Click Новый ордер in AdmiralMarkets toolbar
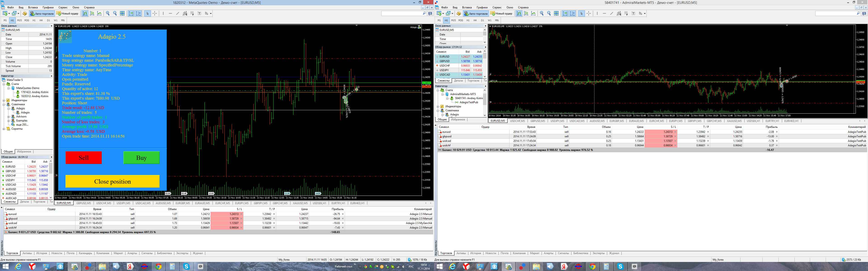The height and width of the screenshot is (271, 868). click(x=501, y=14)
